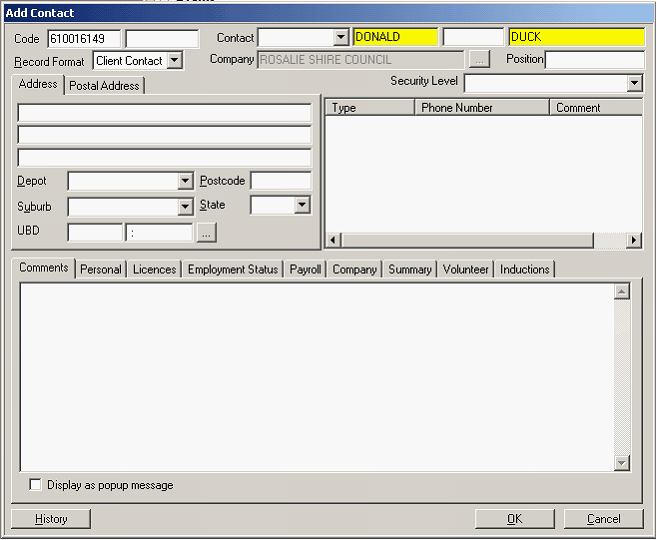Open the Suburb dropdown
The image size is (657, 540).
[x=185, y=207]
